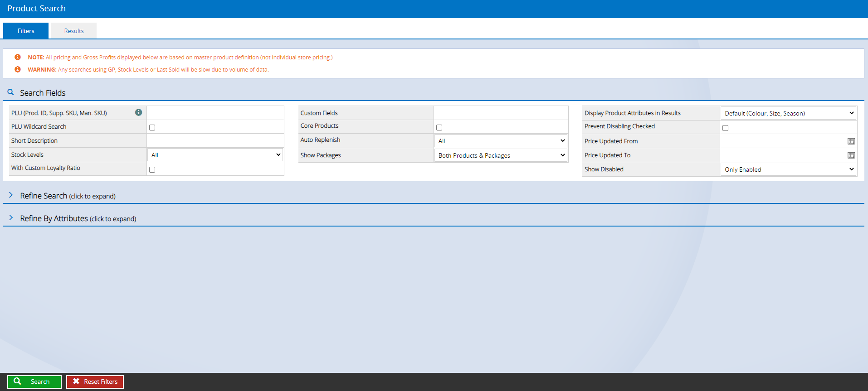Image resolution: width=868 pixels, height=391 pixels.
Task: Click the 'PLU (Prod. ID, Supp. SKU, Man. SKU)' label
Action: [x=59, y=113]
